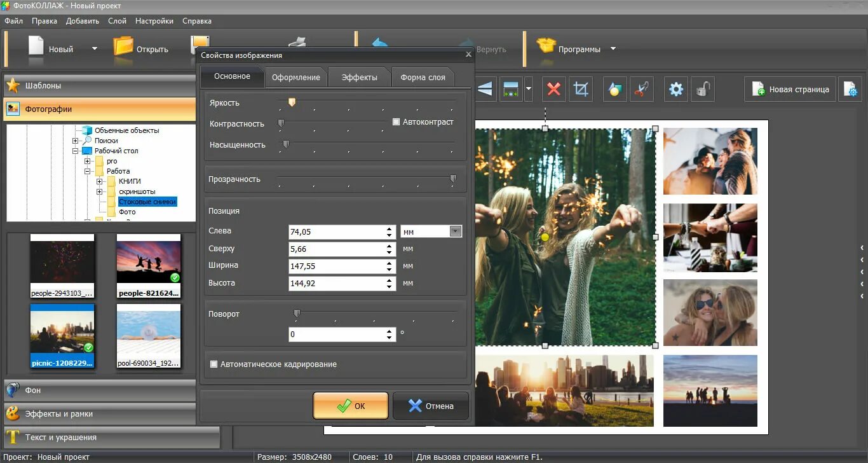Click the Текст и украшения T icon

coord(13,437)
